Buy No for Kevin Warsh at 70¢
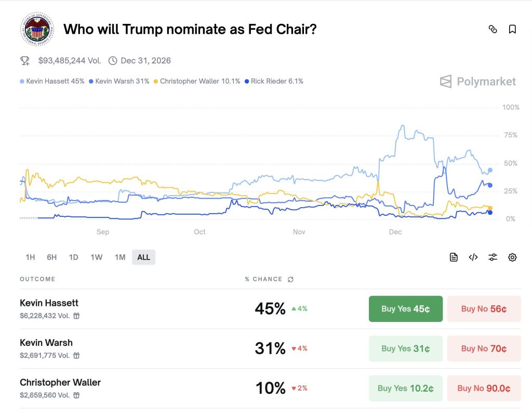 [x=484, y=348]
